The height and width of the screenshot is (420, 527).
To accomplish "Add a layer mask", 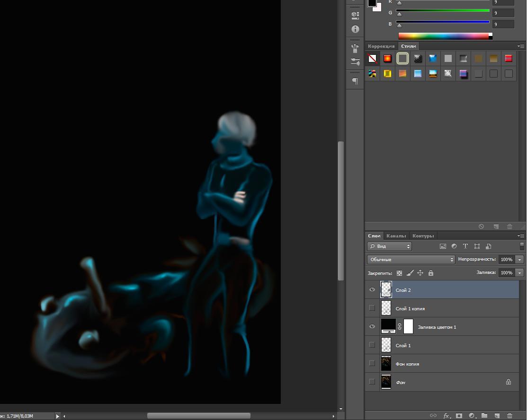I will point(459,416).
